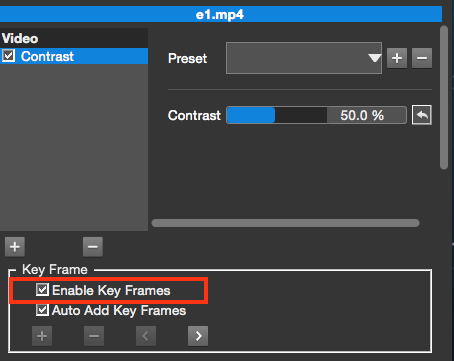
Task: Click the Contrast slider bar
Action: pos(277,115)
